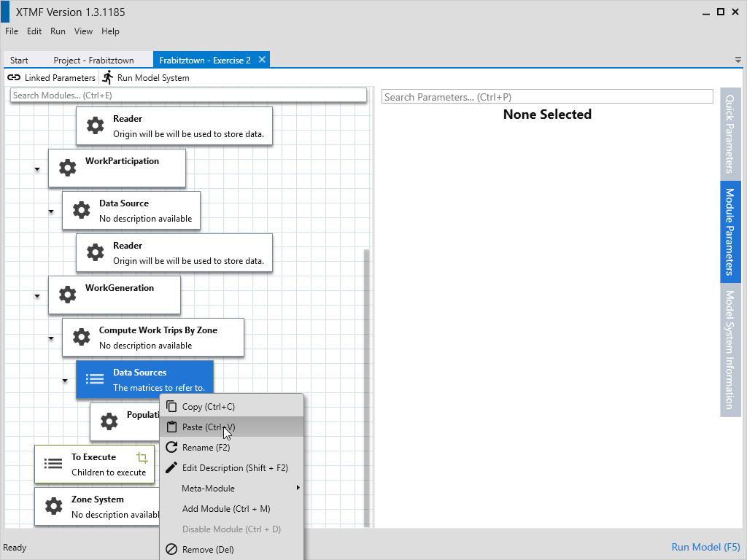
Task: Click the gear icon on WorkParticipation module
Action: pos(67,168)
